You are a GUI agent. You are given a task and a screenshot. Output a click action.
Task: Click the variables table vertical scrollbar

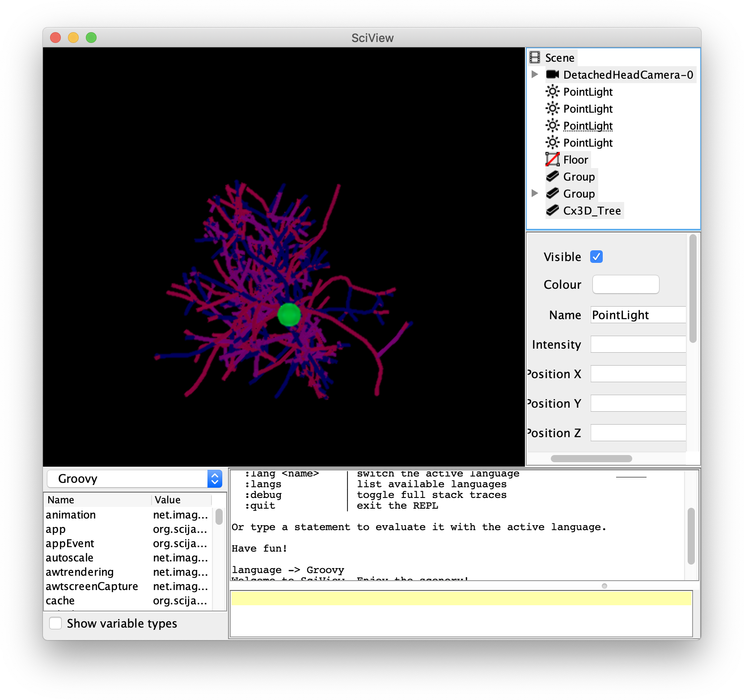(x=219, y=516)
